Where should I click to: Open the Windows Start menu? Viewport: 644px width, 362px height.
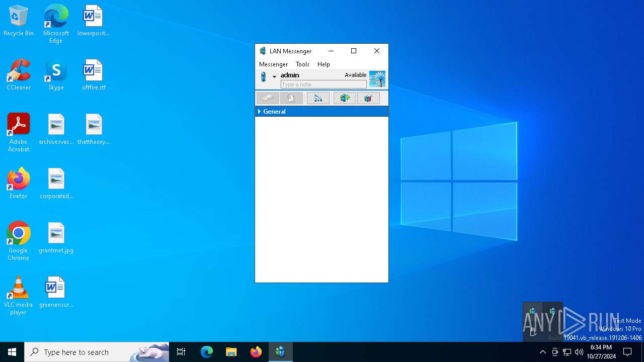click(12, 352)
